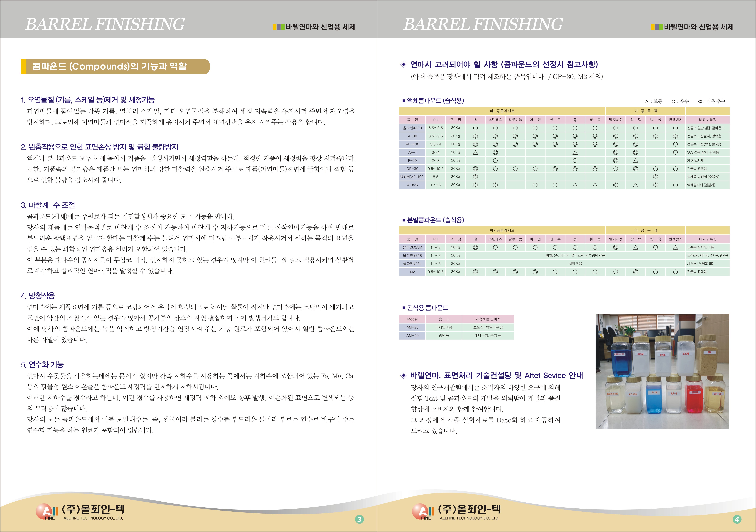
Task: Click the remark 철제품 방청제 (수용성)
Action: 703,177
